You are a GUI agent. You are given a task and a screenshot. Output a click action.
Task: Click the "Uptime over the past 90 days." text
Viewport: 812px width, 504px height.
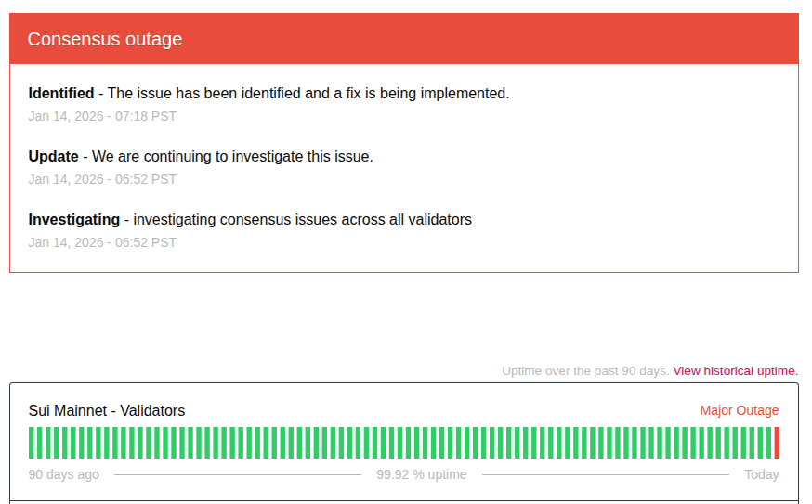click(585, 370)
